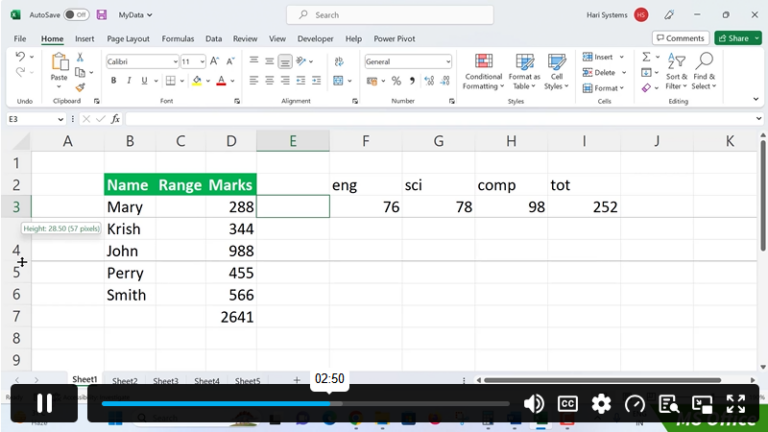Select column E header
This screenshot has width=768, height=432.
pyautogui.click(x=293, y=141)
